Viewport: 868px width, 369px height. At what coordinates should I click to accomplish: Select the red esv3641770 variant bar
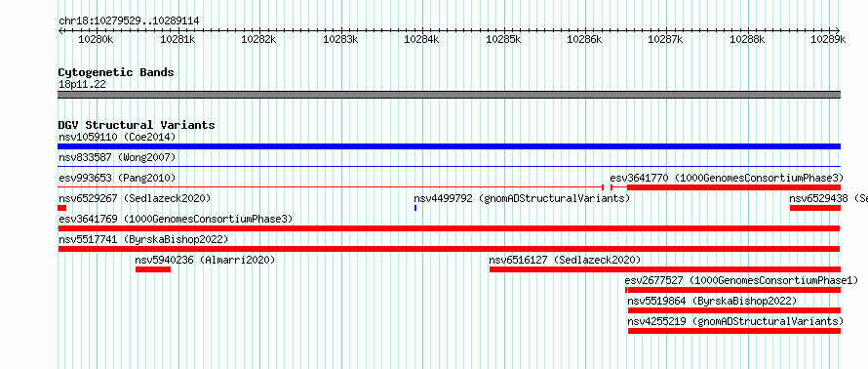(726, 187)
